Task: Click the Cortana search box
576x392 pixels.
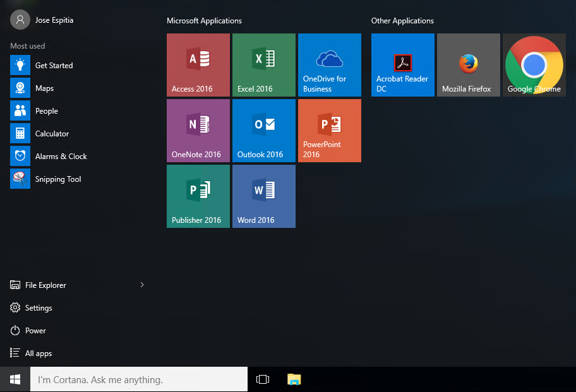Action: pos(139,379)
